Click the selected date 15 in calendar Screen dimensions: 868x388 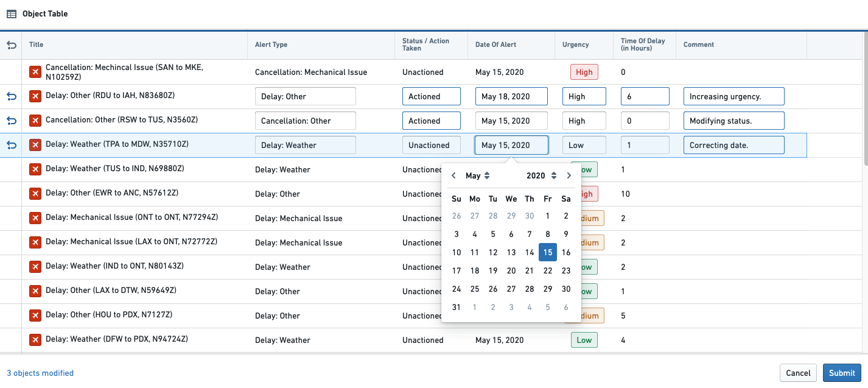[548, 252]
